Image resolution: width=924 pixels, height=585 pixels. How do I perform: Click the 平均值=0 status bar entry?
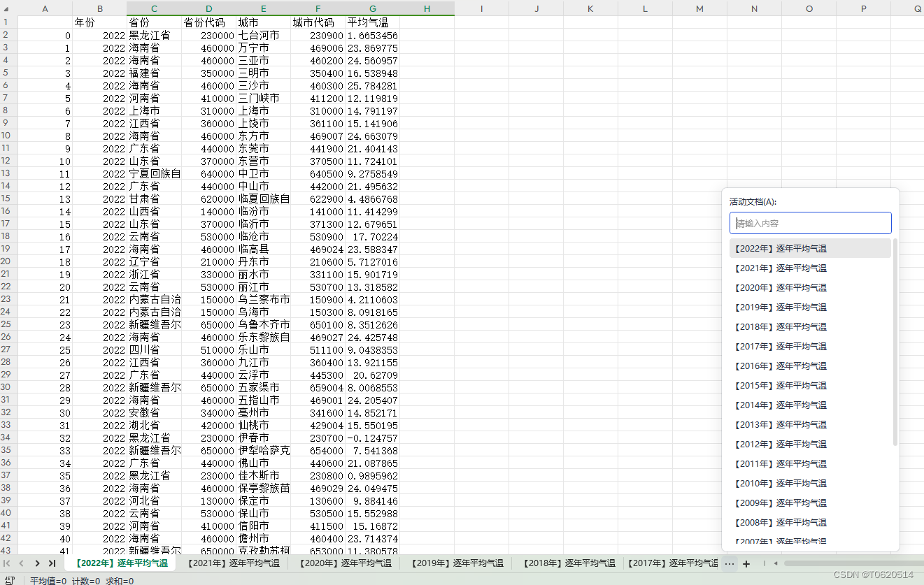point(48,580)
